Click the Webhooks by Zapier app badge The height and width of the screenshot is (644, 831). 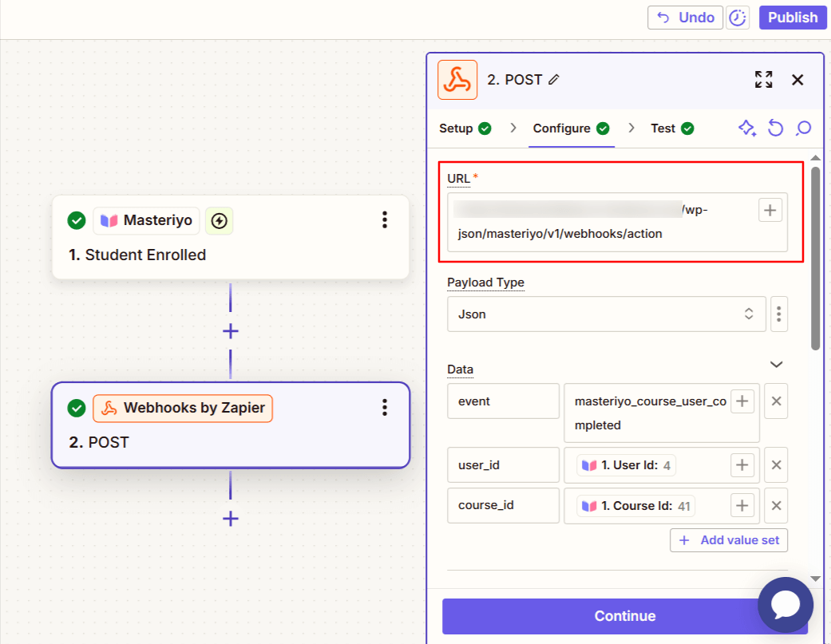(x=183, y=409)
